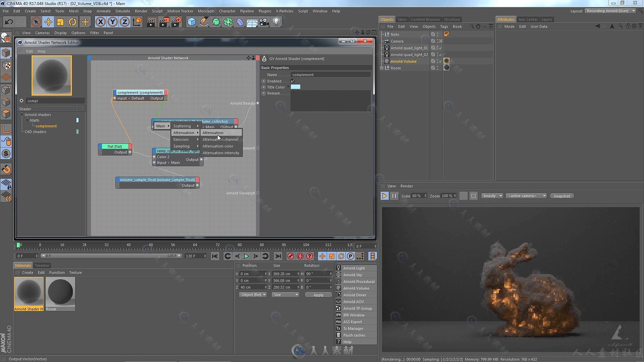Click the green Array modeling icon

coord(228,22)
